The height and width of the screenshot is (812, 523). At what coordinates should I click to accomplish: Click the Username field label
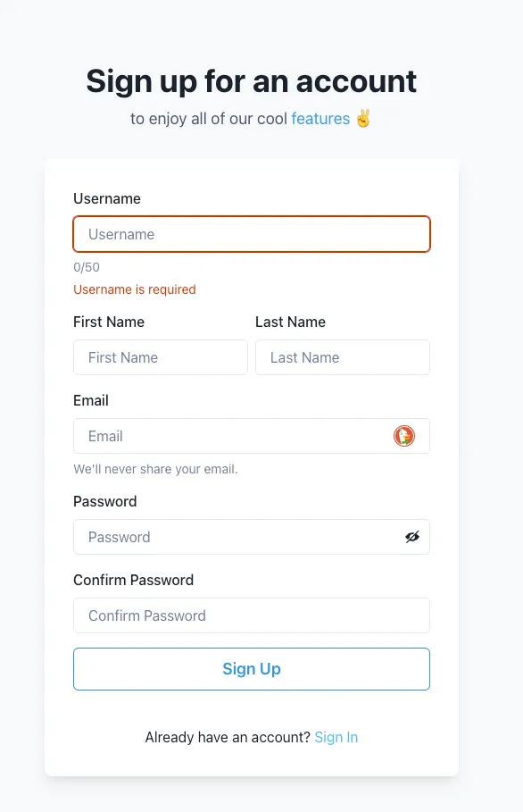[107, 199]
